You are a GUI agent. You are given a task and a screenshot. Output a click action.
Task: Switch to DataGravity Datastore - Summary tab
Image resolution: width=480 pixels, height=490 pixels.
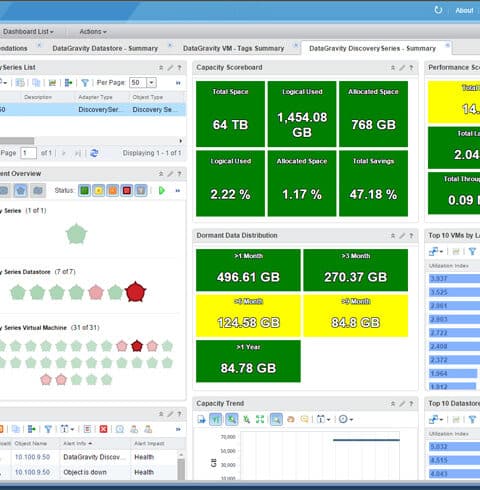click(x=105, y=48)
